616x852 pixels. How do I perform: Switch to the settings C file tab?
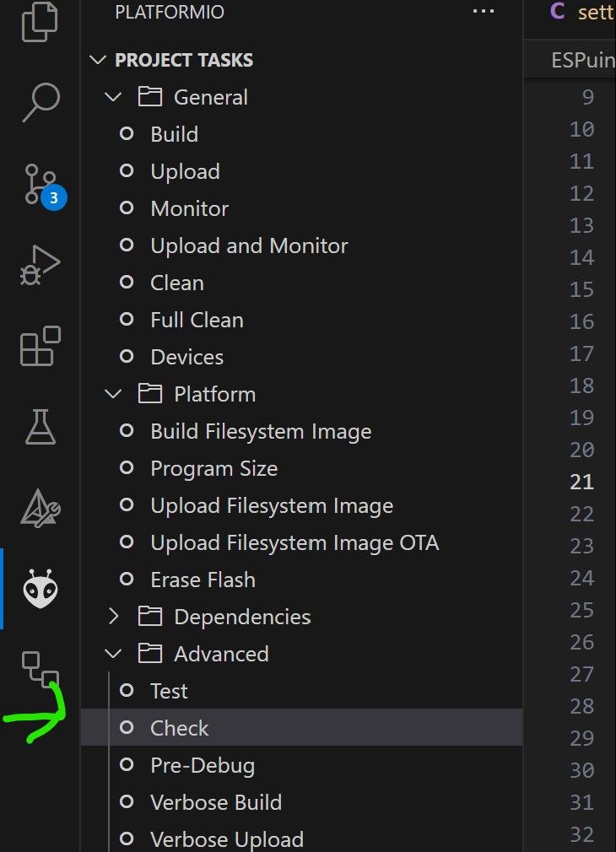tap(581, 12)
